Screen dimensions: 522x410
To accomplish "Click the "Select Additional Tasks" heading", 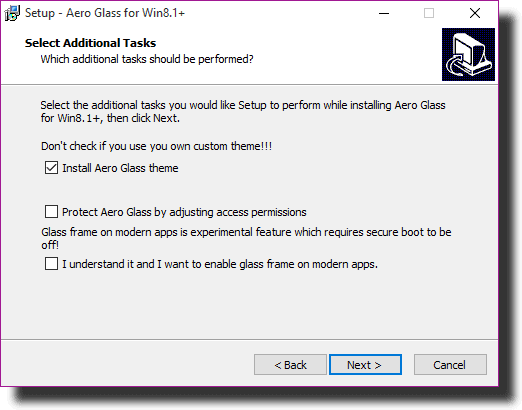I will [90, 43].
